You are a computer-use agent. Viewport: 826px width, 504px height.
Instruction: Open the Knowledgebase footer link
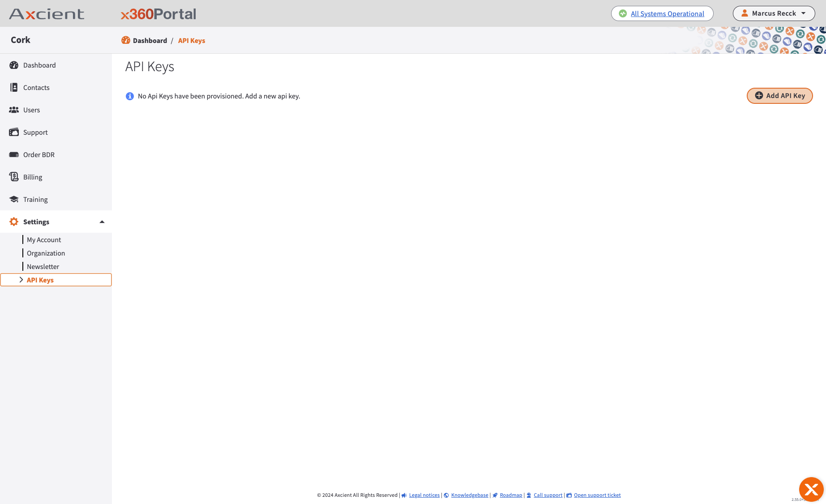tap(470, 495)
